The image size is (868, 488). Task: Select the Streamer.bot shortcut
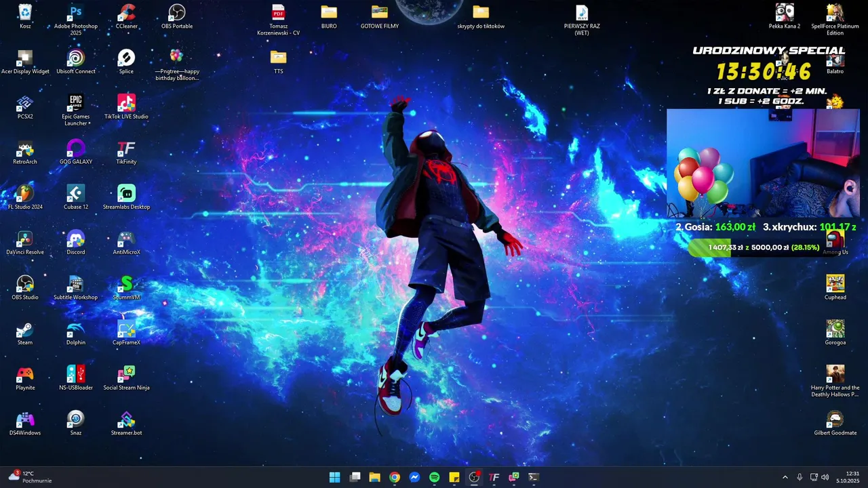point(126,424)
